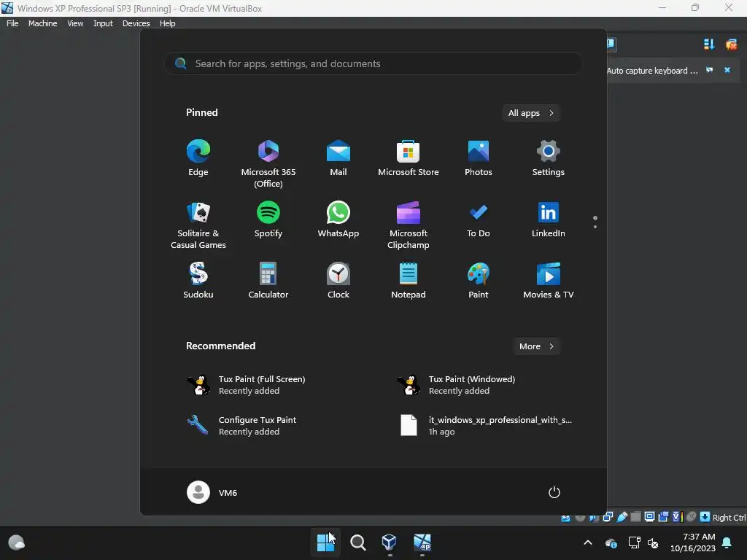Open VM6 user account menu
747x560 pixels.
point(212,492)
